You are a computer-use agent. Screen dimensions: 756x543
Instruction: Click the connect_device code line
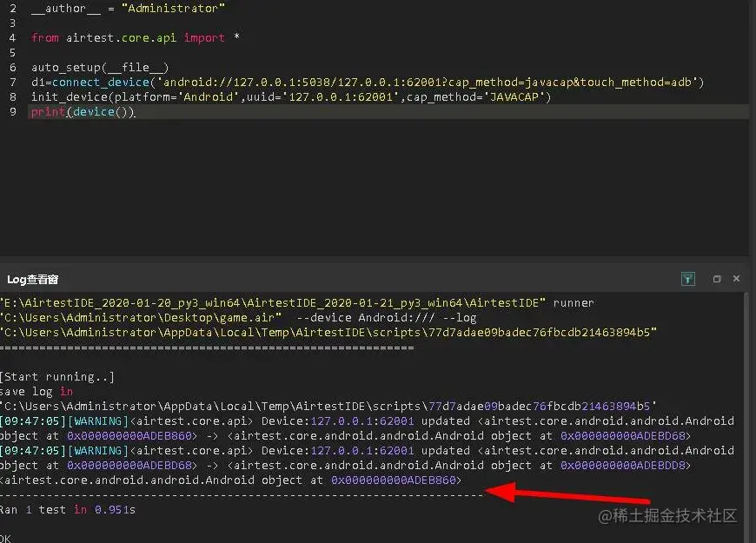pos(368,83)
